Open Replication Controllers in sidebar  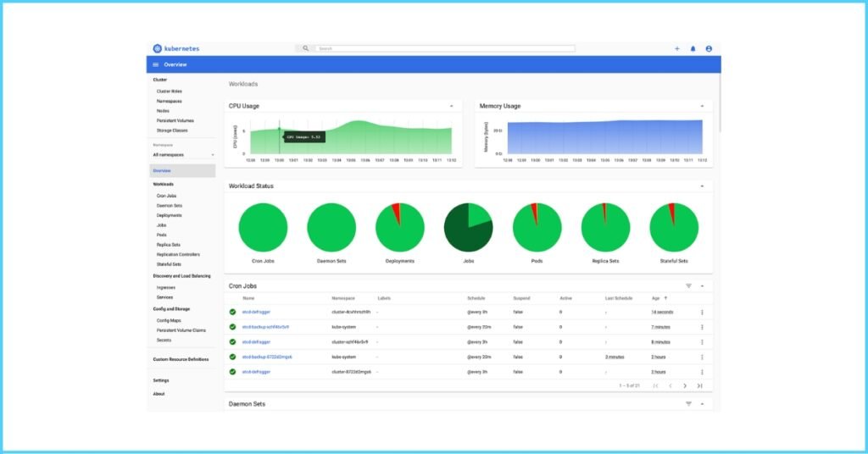pos(178,255)
